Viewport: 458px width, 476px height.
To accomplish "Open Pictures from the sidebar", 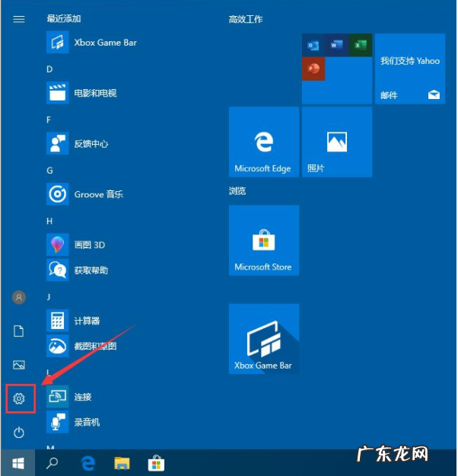I will (x=19, y=365).
